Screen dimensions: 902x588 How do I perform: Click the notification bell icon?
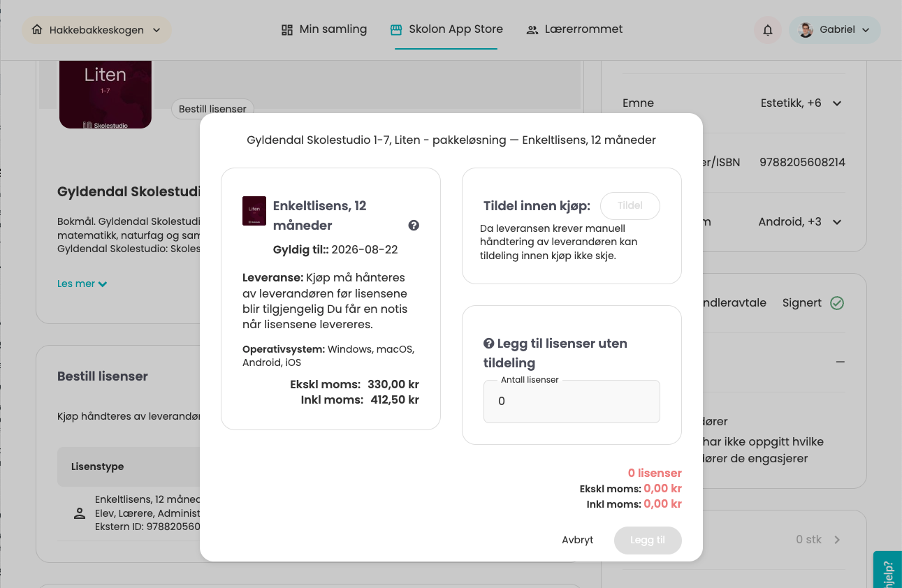click(x=767, y=30)
